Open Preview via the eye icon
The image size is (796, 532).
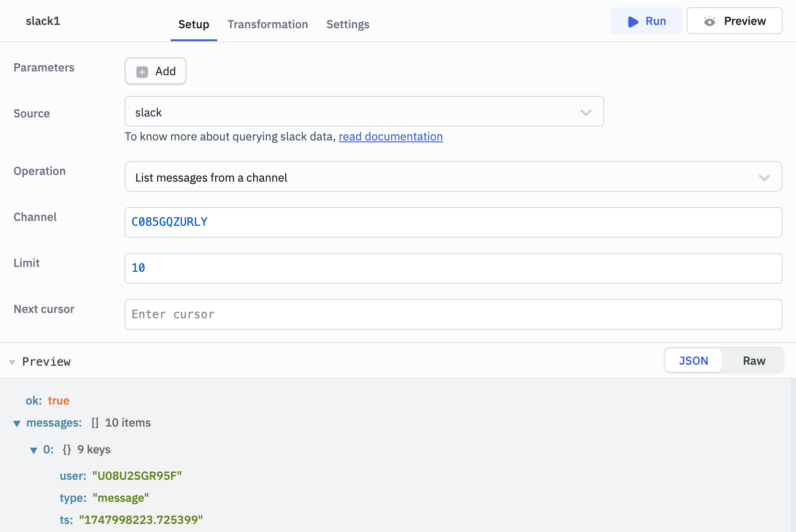pyautogui.click(x=710, y=21)
